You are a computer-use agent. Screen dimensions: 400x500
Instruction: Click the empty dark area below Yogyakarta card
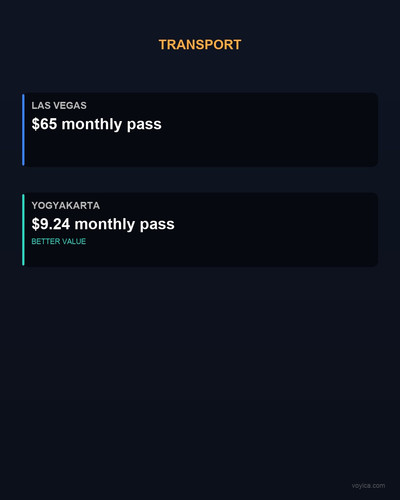coord(200,367)
